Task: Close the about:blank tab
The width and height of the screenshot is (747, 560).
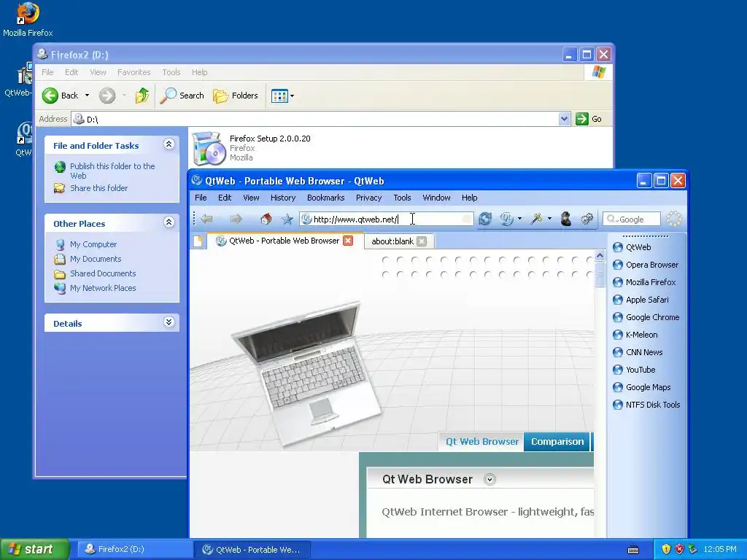Action: 422,241
